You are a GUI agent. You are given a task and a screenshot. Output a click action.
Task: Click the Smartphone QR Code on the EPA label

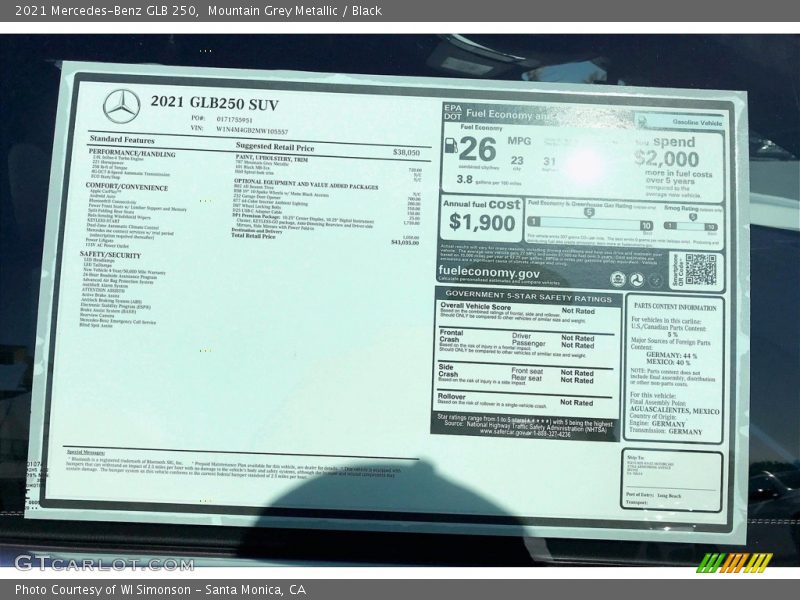point(700,270)
